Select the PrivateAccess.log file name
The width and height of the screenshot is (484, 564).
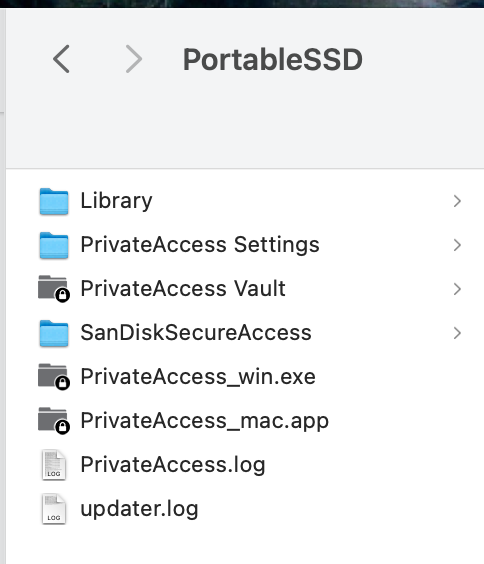pos(173,465)
